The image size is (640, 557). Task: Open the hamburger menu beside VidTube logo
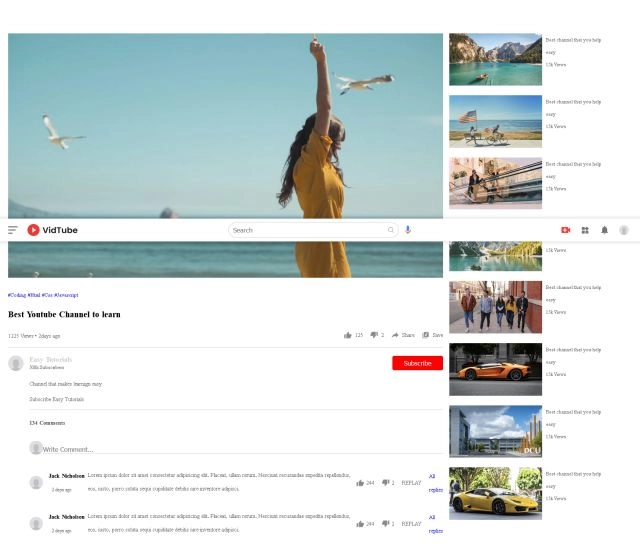(13, 230)
